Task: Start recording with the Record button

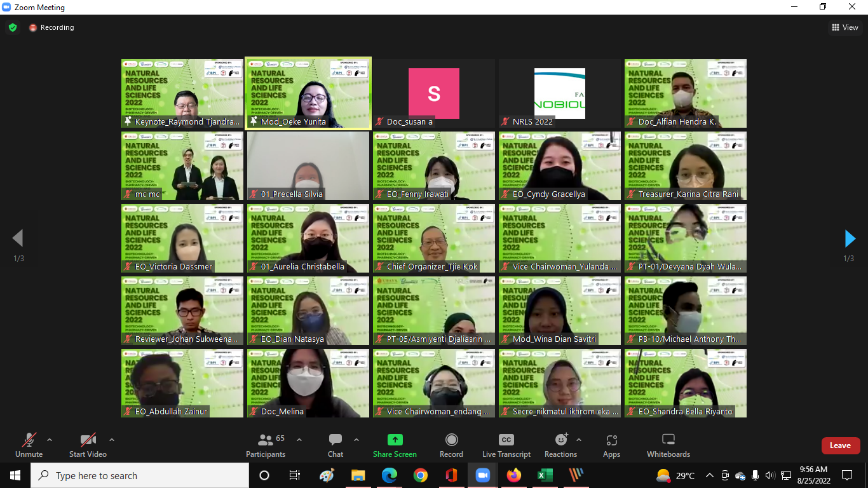Action: pos(451,445)
